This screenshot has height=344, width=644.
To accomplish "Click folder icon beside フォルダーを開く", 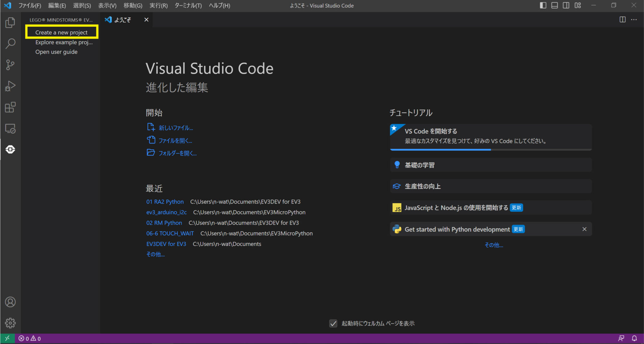I will [151, 152].
